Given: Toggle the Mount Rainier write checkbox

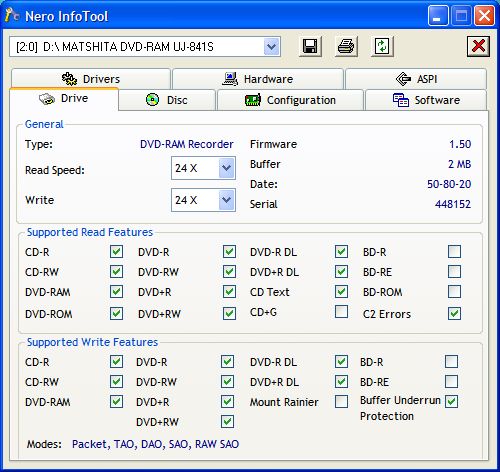Looking at the screenshot, I should tap(341, 402).
